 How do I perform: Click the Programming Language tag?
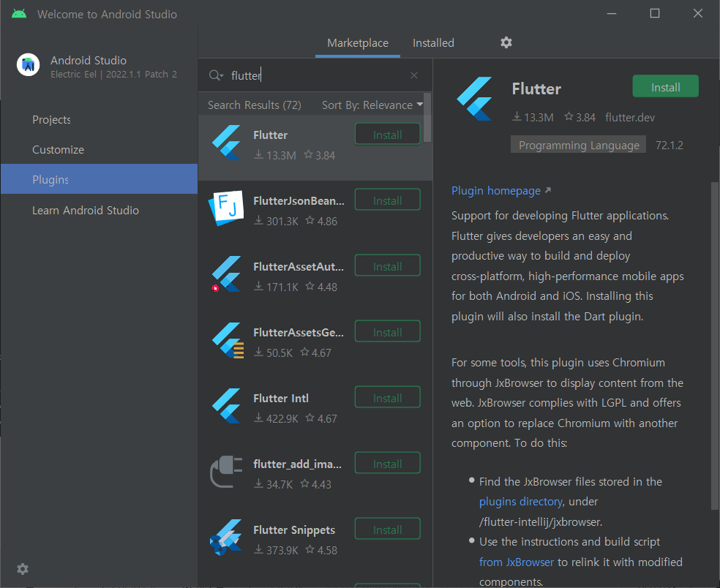pos(579,145)
